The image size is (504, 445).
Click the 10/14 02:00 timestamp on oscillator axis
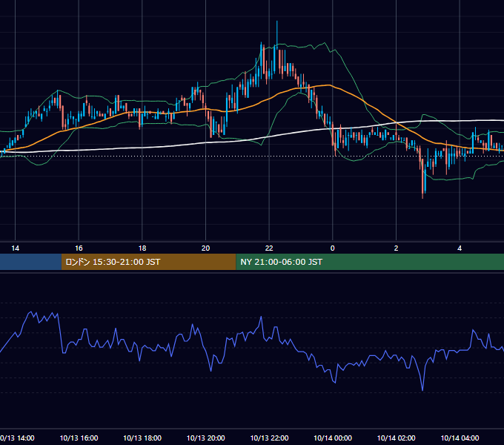point(396,438)
